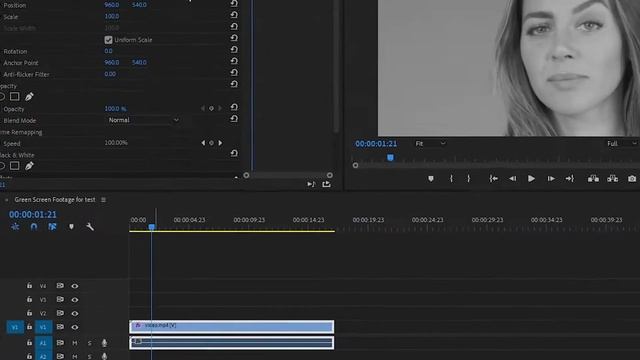The width and height of the screenshot is (640, 360).
Task: Open the Full playback resolution dropdown
Action: point(622,144)
